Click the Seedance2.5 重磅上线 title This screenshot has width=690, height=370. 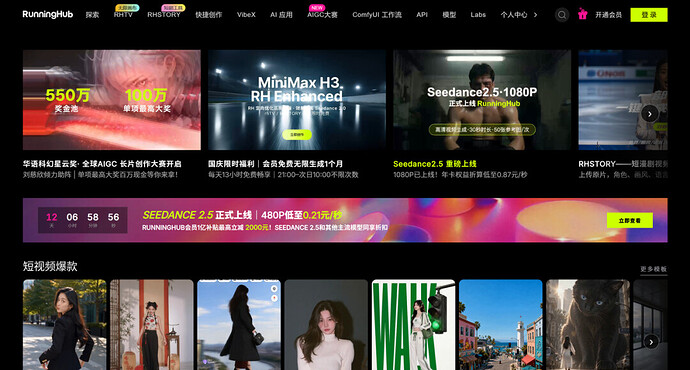click(435, 164)
